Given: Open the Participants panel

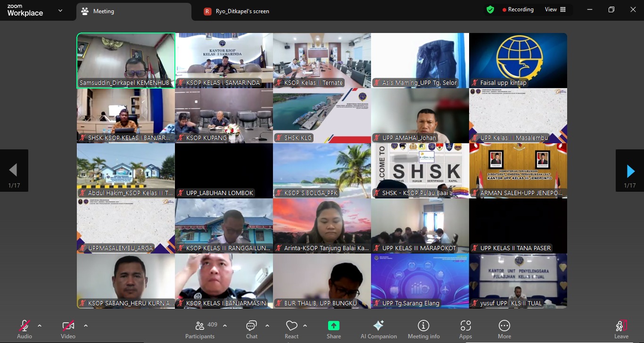Looking at the screenshot, I should tap(200, 329).
